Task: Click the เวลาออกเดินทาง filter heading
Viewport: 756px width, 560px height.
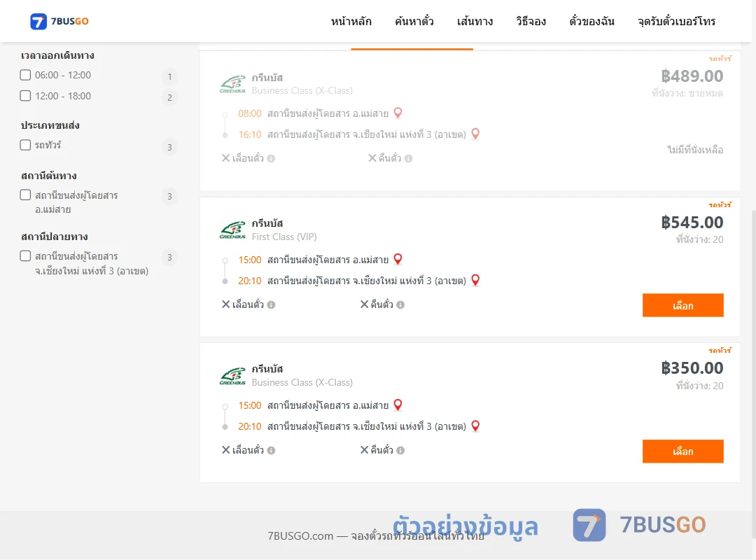Action: point(57,55)
